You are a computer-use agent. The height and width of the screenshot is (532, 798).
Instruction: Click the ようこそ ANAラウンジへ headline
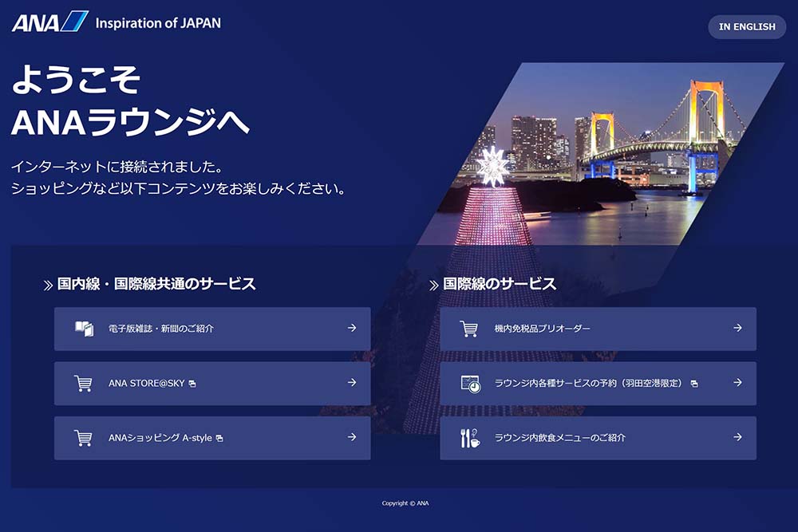point(130,100)
